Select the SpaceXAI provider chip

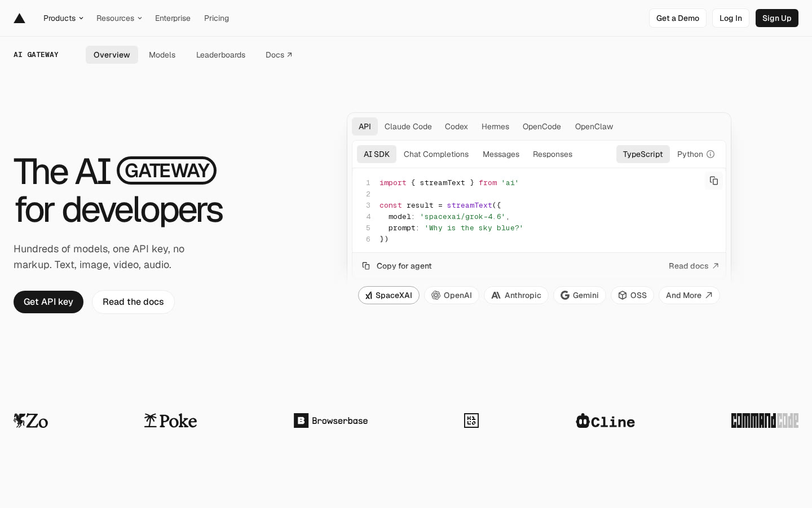(x=389, y=295)
